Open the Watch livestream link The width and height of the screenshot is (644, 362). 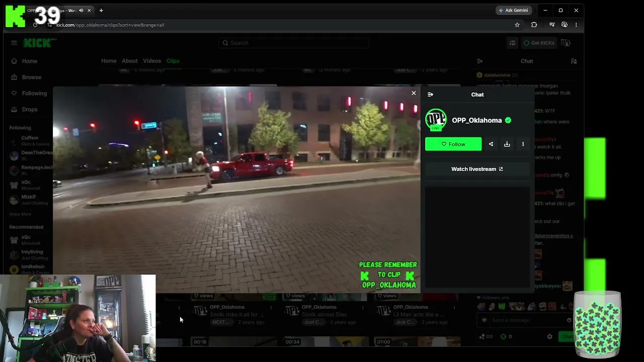(477, 169)
